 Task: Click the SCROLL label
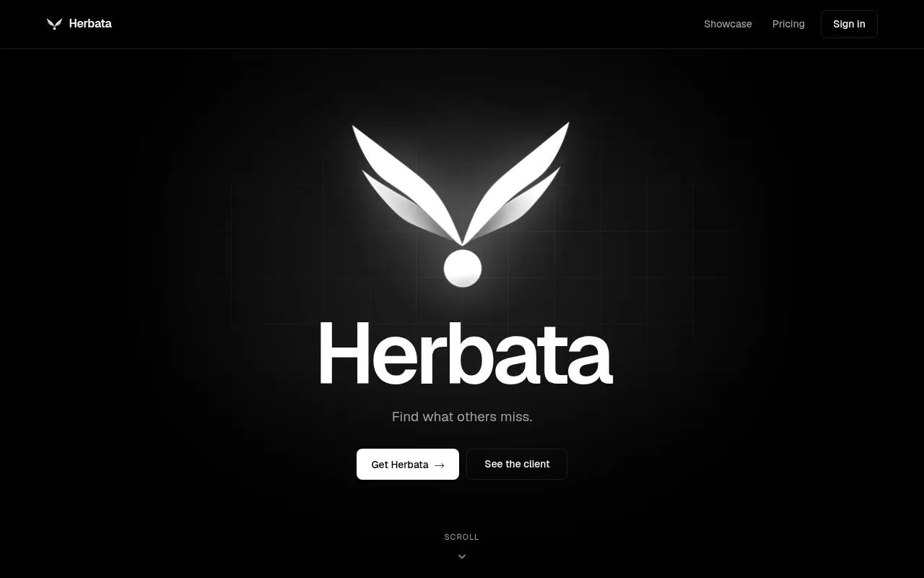point(462,537)
